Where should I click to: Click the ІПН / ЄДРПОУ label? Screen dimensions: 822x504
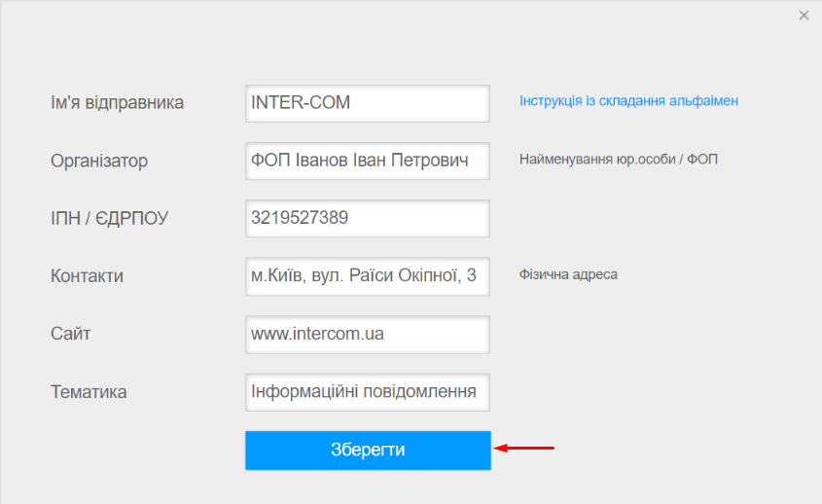pos(109,219)
